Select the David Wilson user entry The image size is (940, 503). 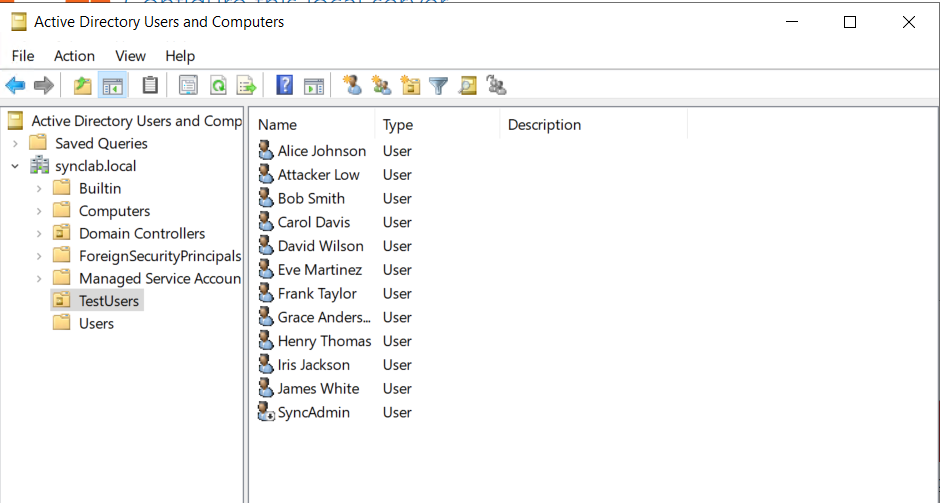(320, 246)
